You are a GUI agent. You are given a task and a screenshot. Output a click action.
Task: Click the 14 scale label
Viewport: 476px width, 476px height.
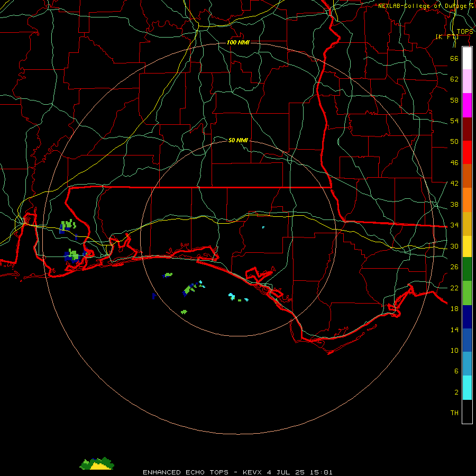454,329
